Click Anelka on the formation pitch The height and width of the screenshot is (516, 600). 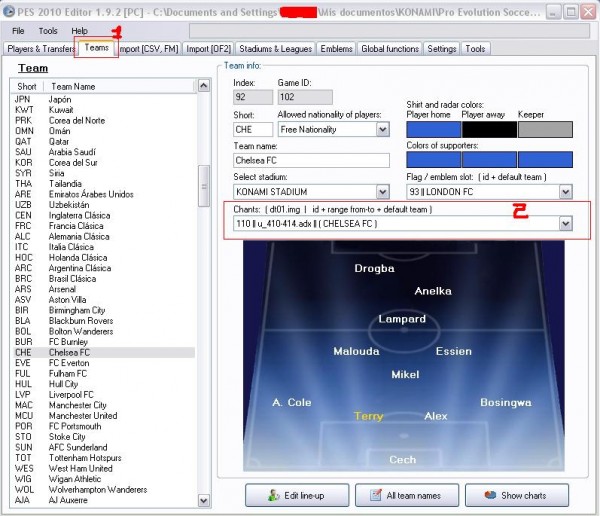click(x=433, y=291)
